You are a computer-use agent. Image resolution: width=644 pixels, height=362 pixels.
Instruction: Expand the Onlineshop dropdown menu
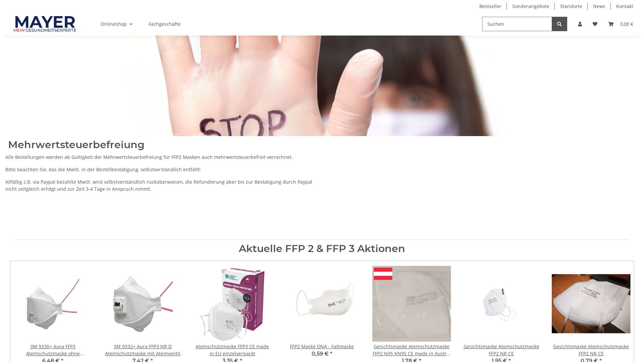tap(116, 24)
